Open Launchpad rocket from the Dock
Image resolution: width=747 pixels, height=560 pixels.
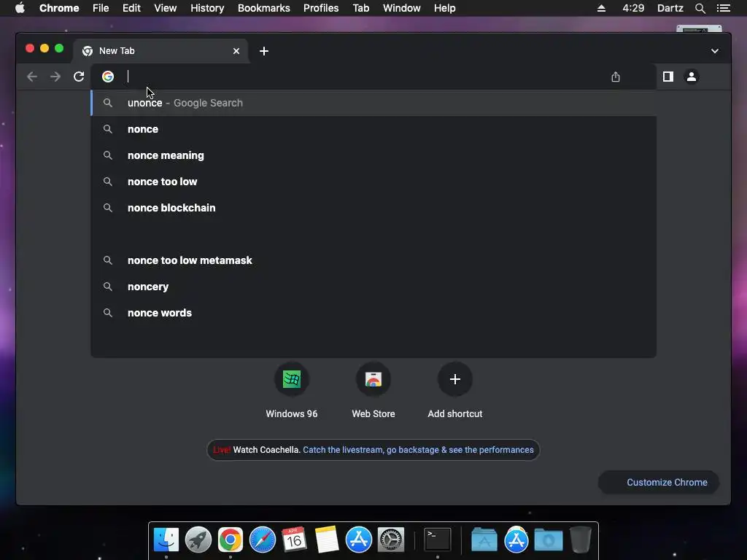coord(198,540)
